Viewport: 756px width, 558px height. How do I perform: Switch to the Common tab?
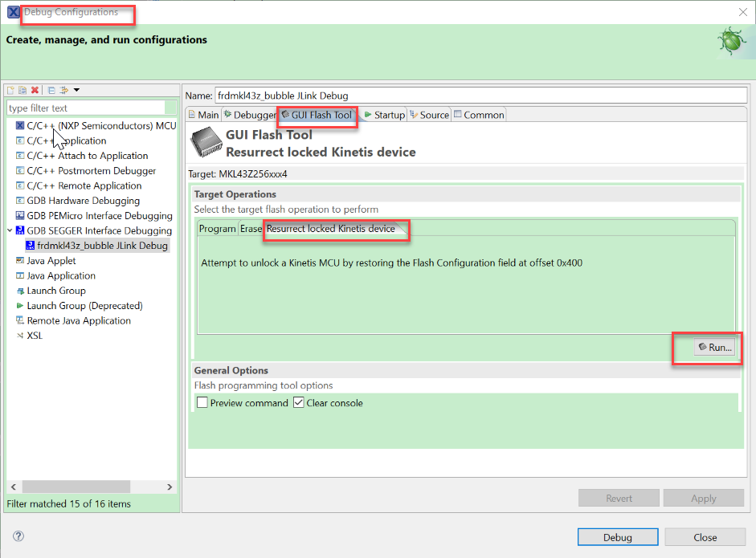479,115
